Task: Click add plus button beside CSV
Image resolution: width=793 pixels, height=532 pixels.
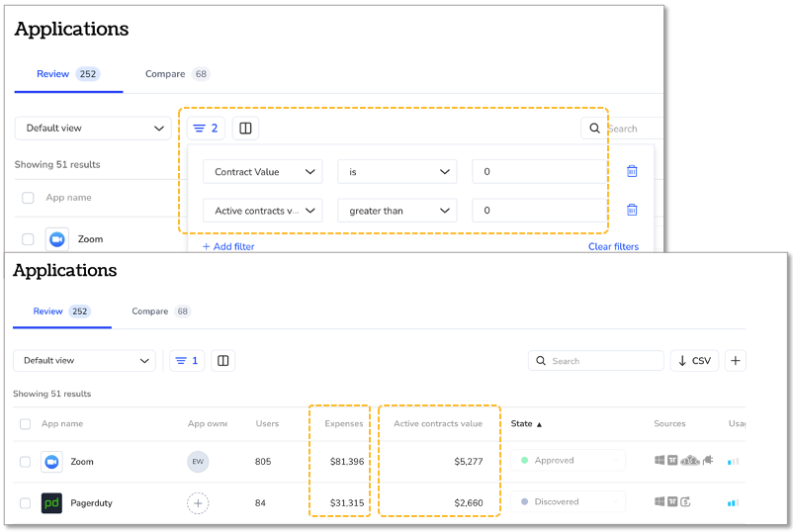Action: [x=736, y=361]
